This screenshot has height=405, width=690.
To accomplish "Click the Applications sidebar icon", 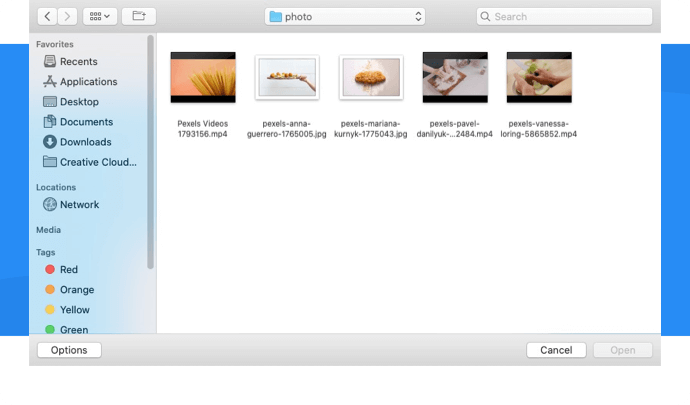I will [50, 81].
